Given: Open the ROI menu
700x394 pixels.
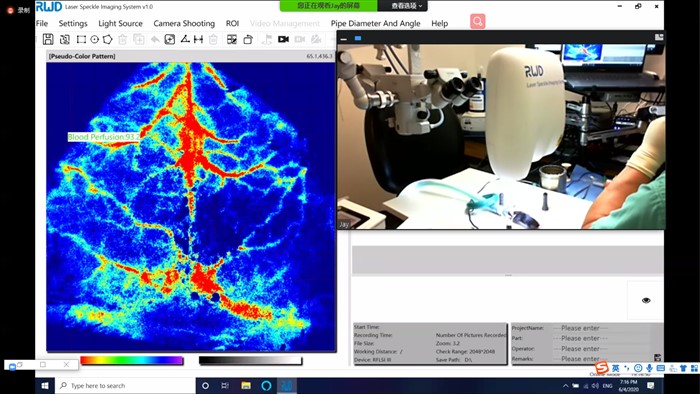Looking at the screenshot, I should pyautogui.click(x=232, y=23).
